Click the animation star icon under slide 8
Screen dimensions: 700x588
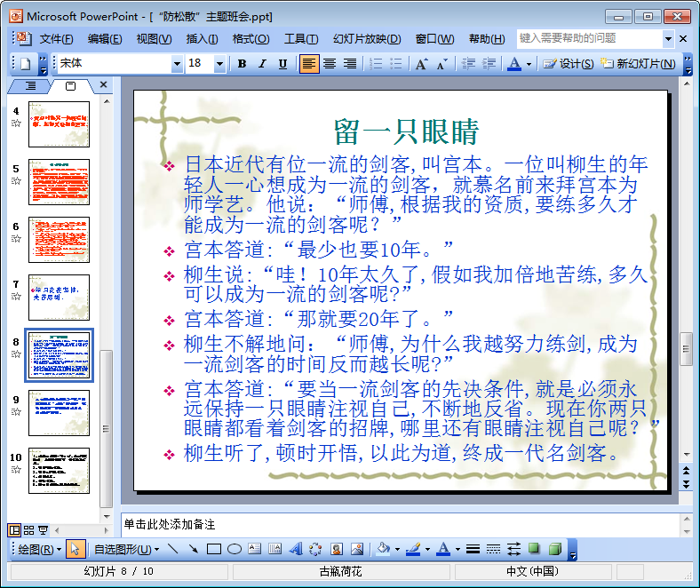point(16,354)
